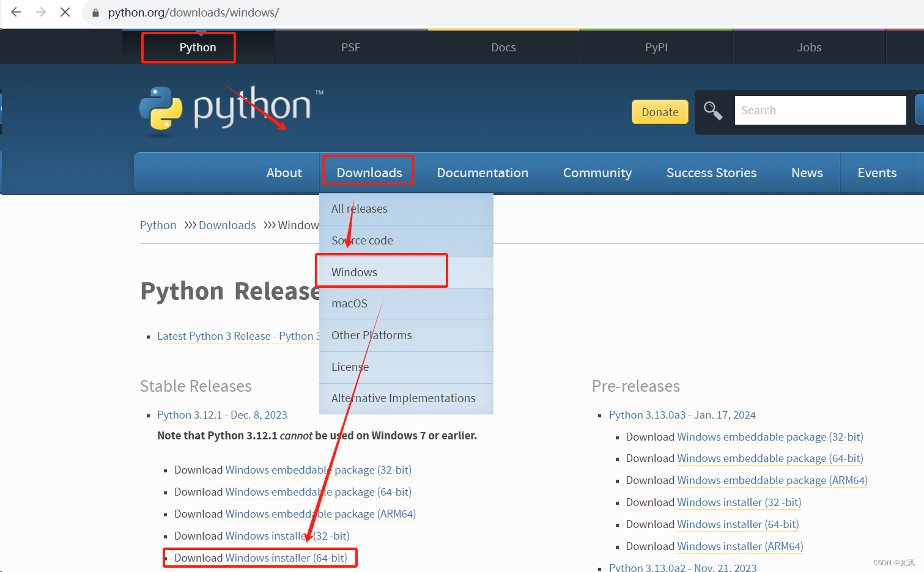Image resolution: width=924 pixels, height=572 pixels.
Task: Download stable Windows embeddable package (64-bit)
Action: 318,492
